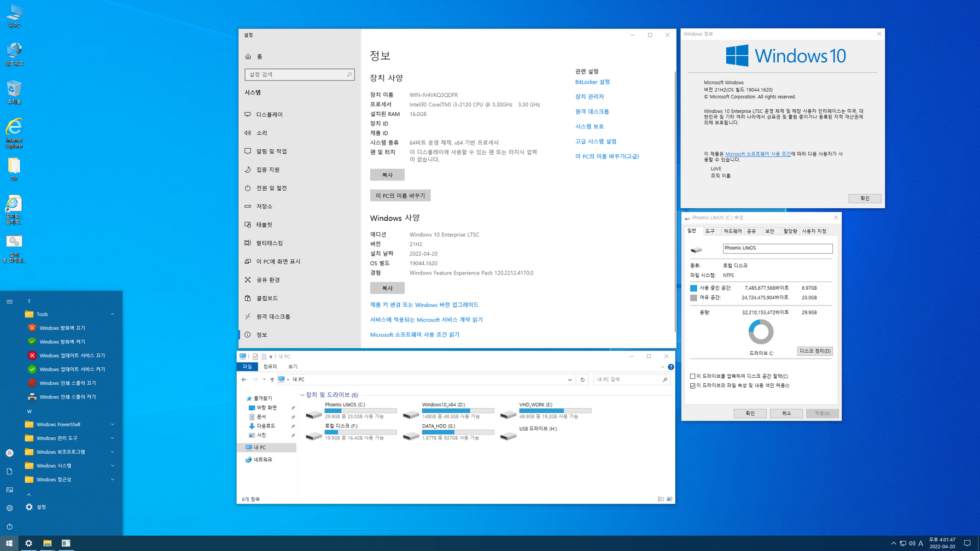Collapse 장치 및 드라이브 group
980x551 pixels.
click(302, 395)
